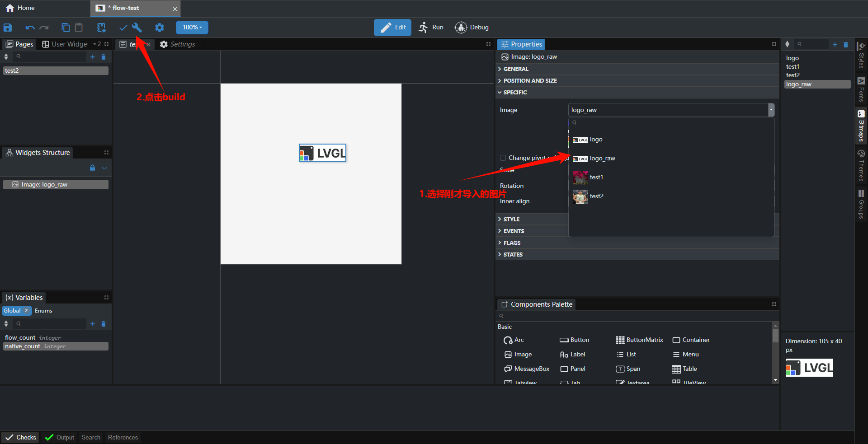Screen dimensions: 868x444
Task: Choose test1 from the image list
Action: tap(596, 178)
